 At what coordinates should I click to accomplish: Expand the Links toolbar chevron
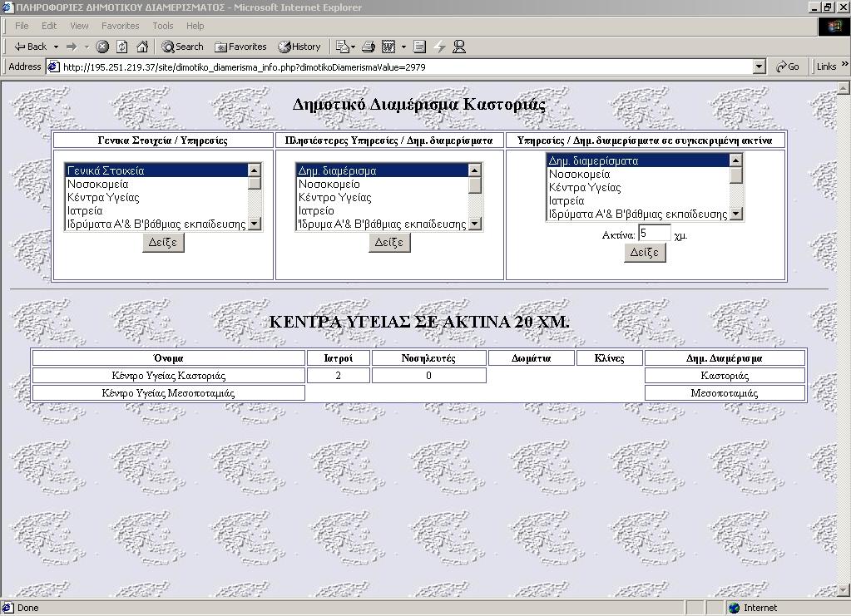click(x=844, y=64)
